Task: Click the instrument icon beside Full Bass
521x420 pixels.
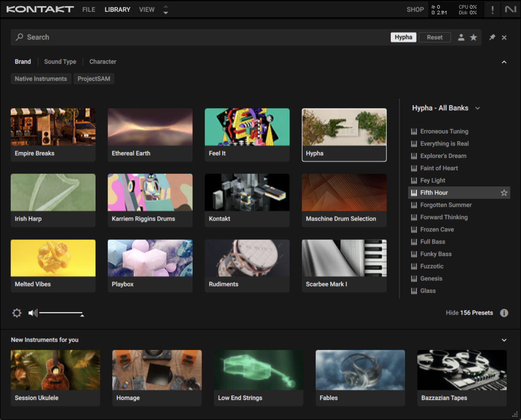Action: point(414,242)
